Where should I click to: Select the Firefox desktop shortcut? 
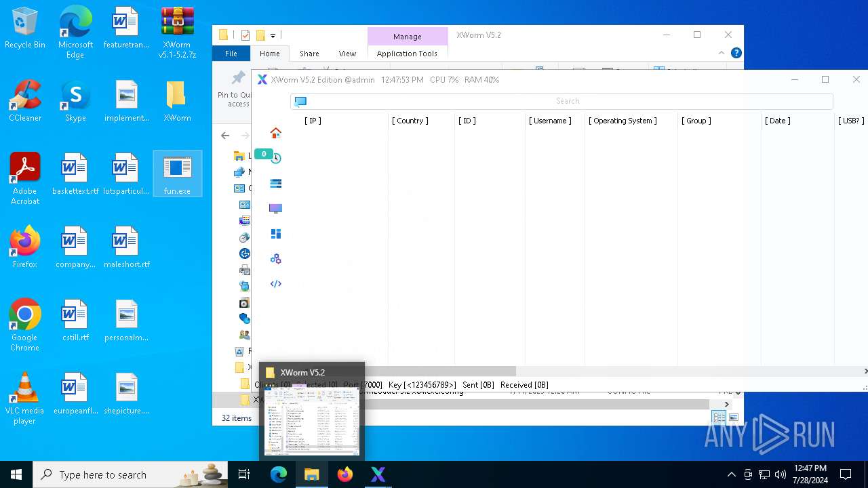tap(25, 247)
